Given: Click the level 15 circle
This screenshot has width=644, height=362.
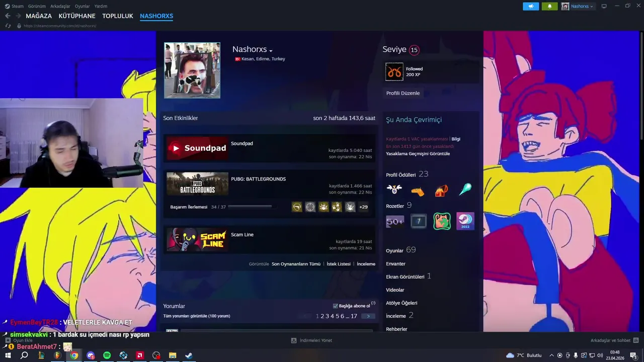Looking at the screenshot, I should 414,50.
